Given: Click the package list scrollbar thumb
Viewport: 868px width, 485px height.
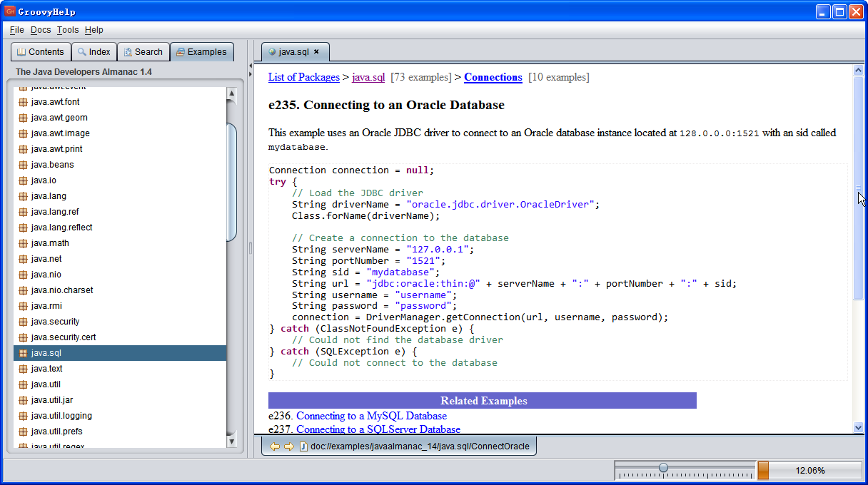Looking at the screenshot, I should 231,183.
